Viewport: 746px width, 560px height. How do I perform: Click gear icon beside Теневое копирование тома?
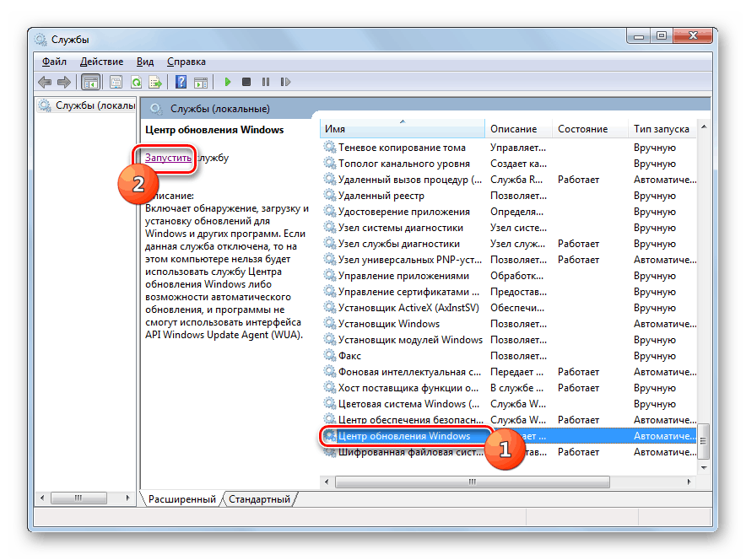click(330, 147)
